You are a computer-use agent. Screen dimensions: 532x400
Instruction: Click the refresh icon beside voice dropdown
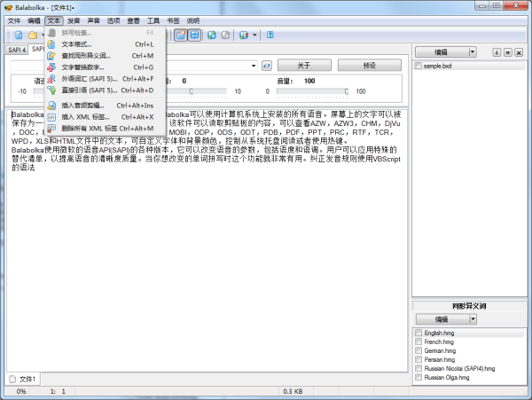click(x=266, y=66)
